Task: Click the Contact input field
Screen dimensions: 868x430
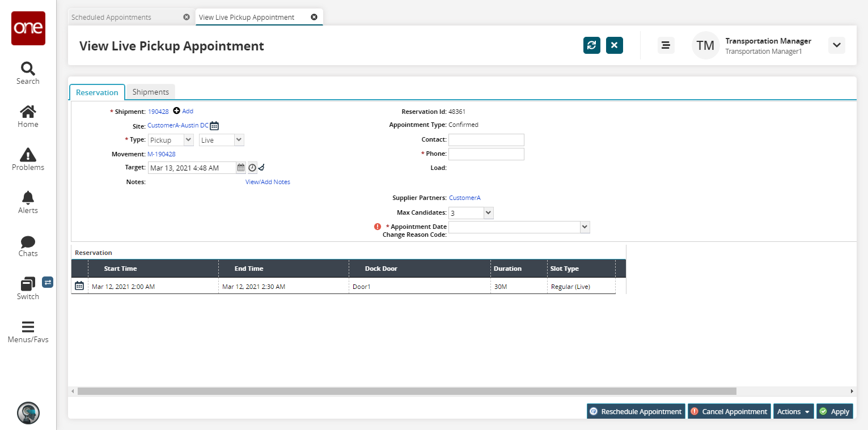Action: (x=486, y=140)
